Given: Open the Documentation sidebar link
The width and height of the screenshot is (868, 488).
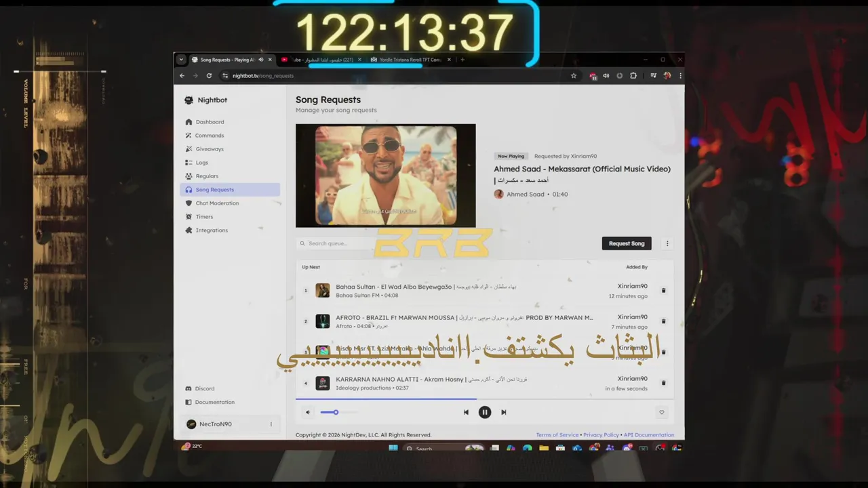Looking at the screenshot, I should 230,402.
